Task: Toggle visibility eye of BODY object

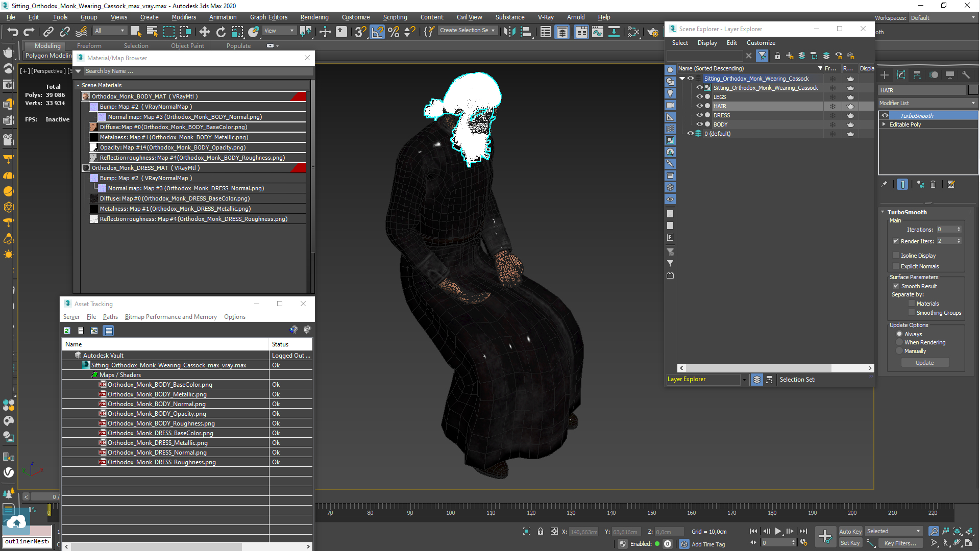Action: 700,124
